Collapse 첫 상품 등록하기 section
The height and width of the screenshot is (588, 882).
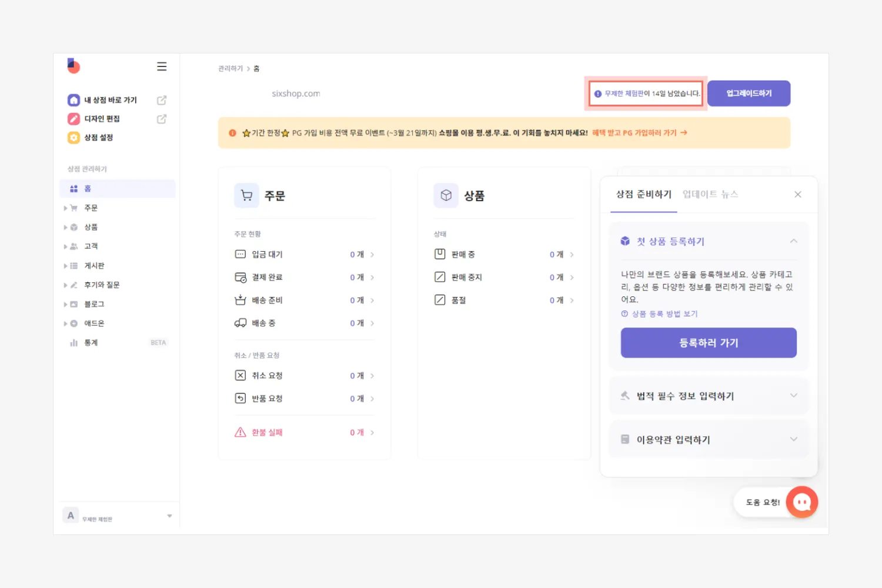[793, 241]
